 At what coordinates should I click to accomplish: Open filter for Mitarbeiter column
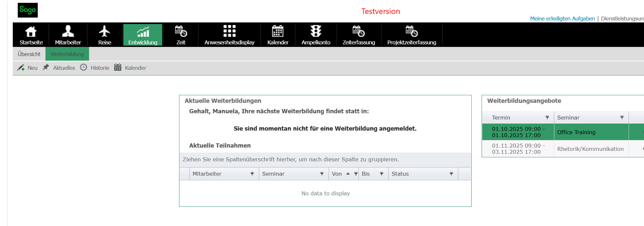click(252, 174)
